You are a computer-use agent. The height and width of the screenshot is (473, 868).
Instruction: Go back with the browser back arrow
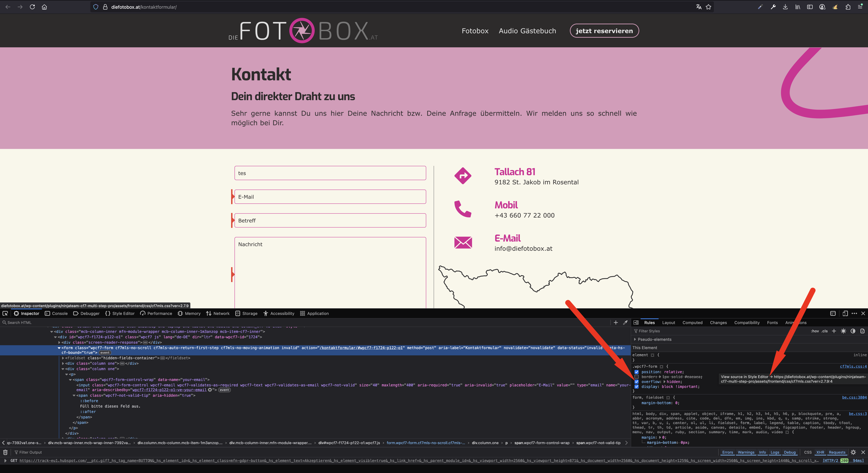[x=8, y=7]
